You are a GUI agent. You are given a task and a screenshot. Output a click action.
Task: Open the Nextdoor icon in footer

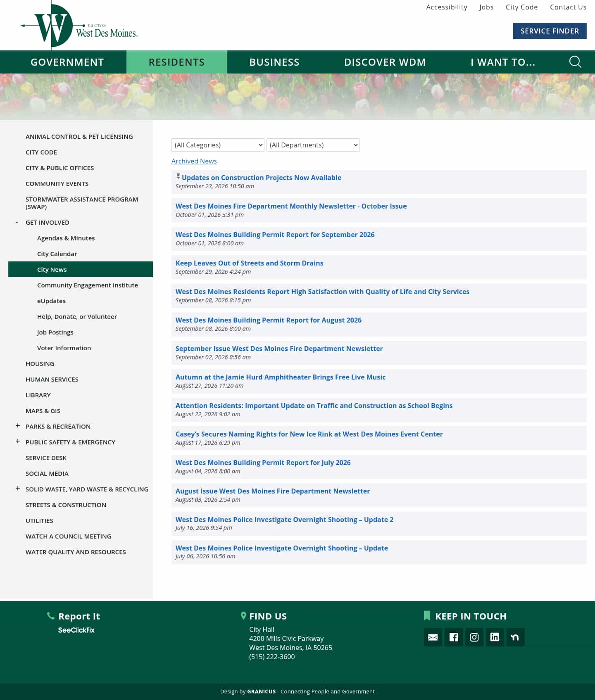(x=516, y=637)
